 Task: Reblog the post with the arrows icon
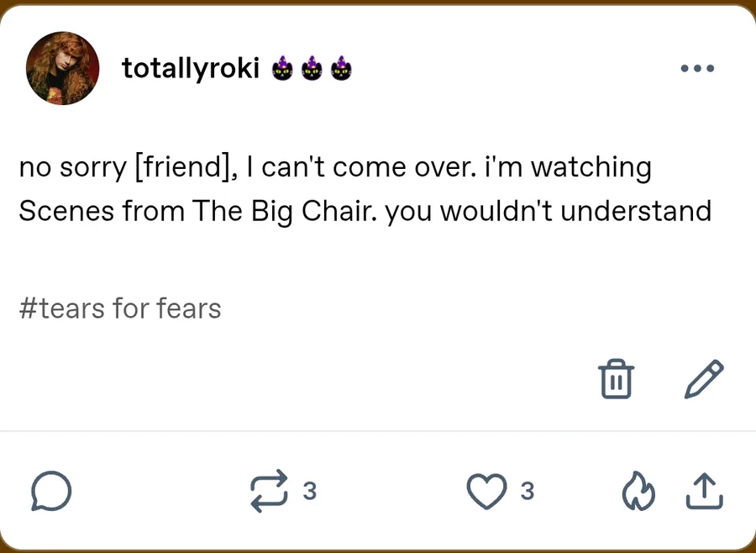(269, 492)
